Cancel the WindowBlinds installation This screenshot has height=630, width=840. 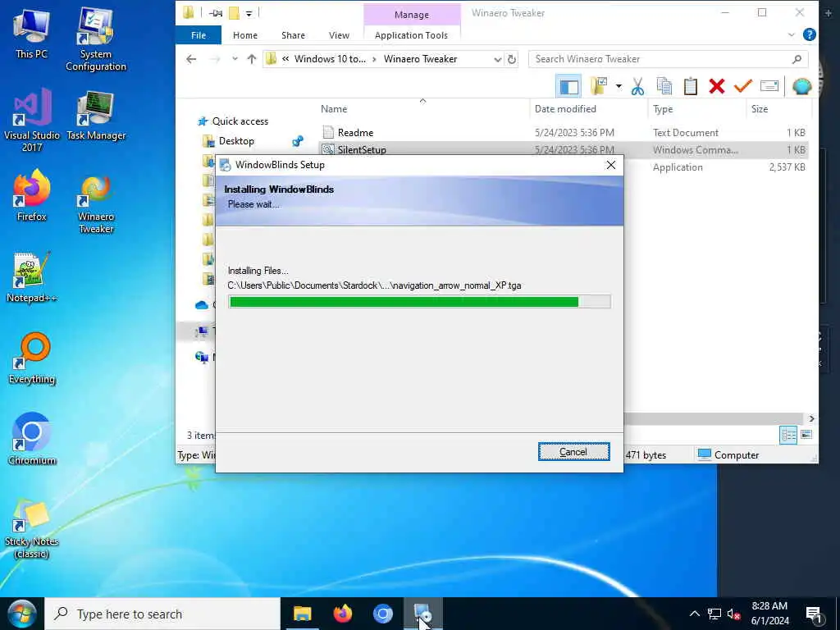point(573,452)
